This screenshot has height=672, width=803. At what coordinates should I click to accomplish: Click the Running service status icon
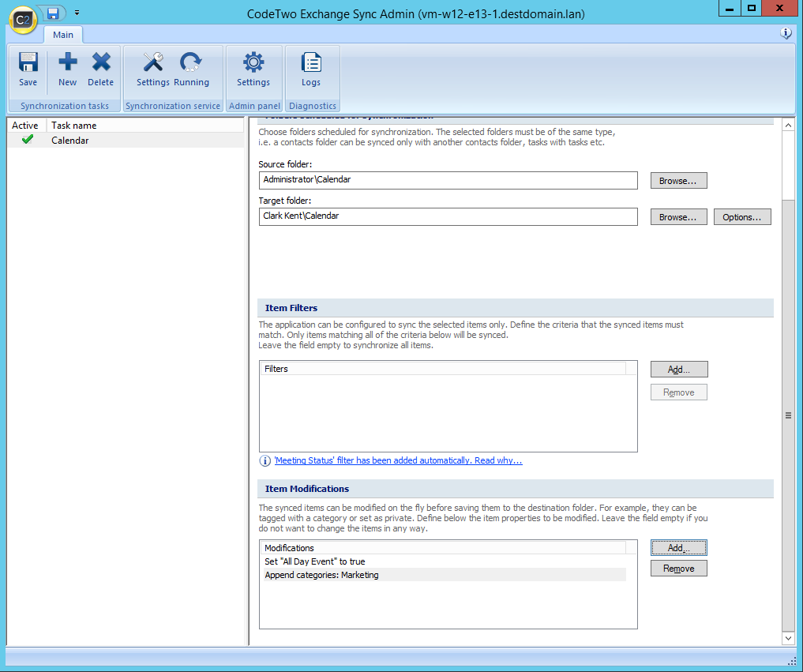pos(191,69)
